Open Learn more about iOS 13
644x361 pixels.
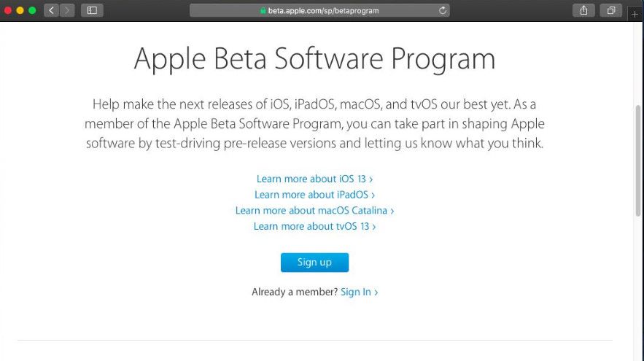(314, 179)
